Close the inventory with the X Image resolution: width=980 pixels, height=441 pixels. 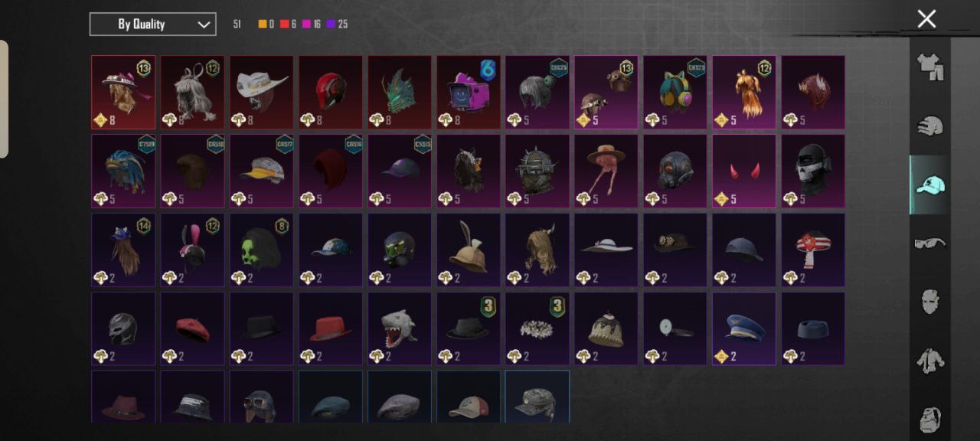pos(926,19)
